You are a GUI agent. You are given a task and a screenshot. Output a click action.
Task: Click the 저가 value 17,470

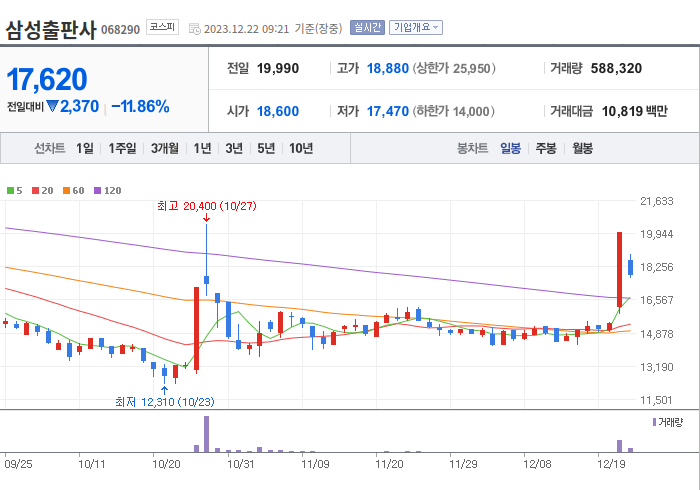tap(388, 111)
